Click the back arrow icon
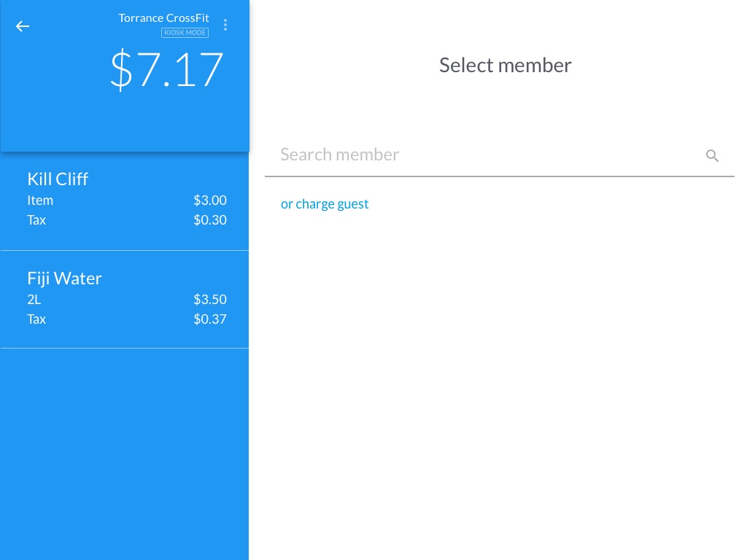The height and width of the screenshot is (560, 747). click(x=23, y=26)
